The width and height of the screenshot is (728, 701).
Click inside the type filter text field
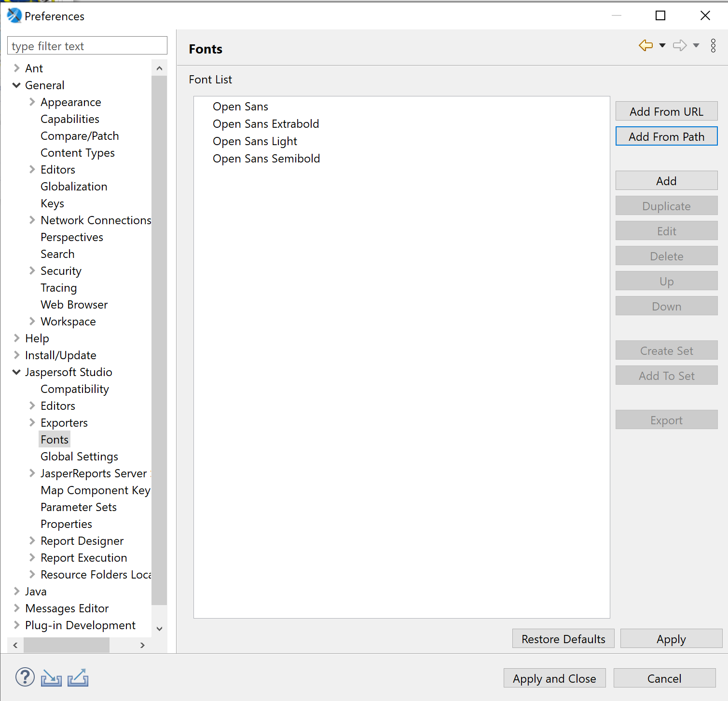tap(87, 46)
